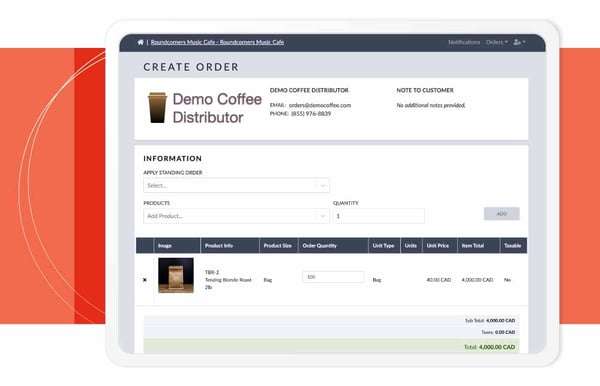Edit the order quantity field showing 100

pos(333,277)
